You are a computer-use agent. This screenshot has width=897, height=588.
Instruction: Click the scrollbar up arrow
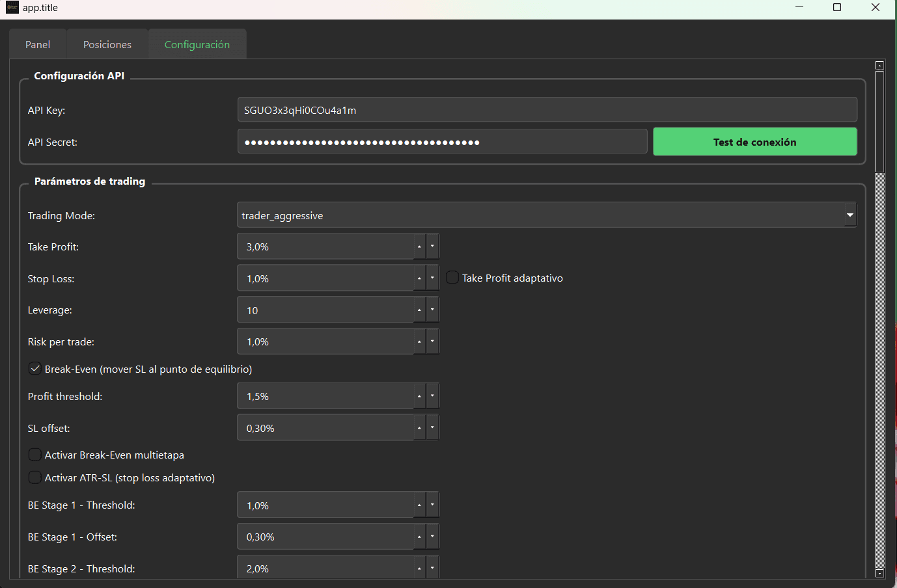[879, 64]
